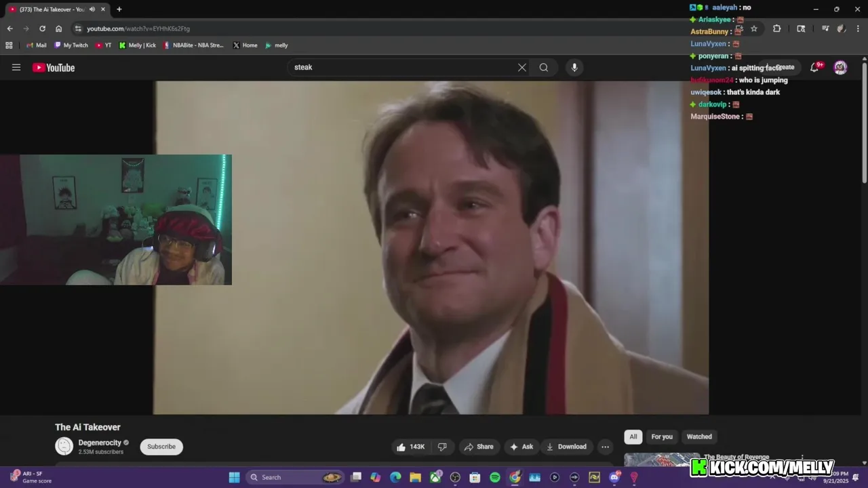Open a new browser tab with plus
Screen dimensions: 868x488
pyautogui.click(x=119, y=9)
